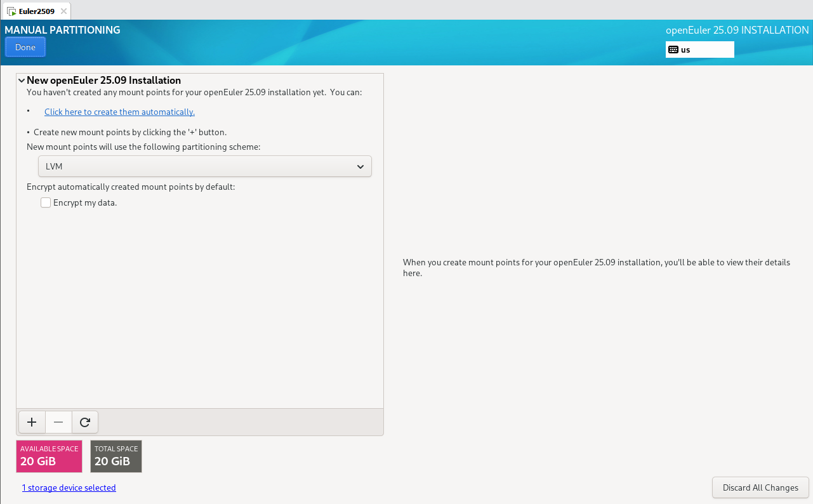Click the minus icon to remove mount point
The height and width of the screenshot is (504, 813).
click(x=58, y=422)
